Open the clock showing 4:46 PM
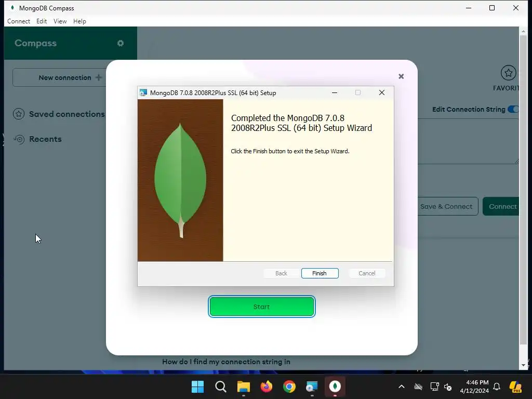The image size is (532, 399). tap(474, 387)
